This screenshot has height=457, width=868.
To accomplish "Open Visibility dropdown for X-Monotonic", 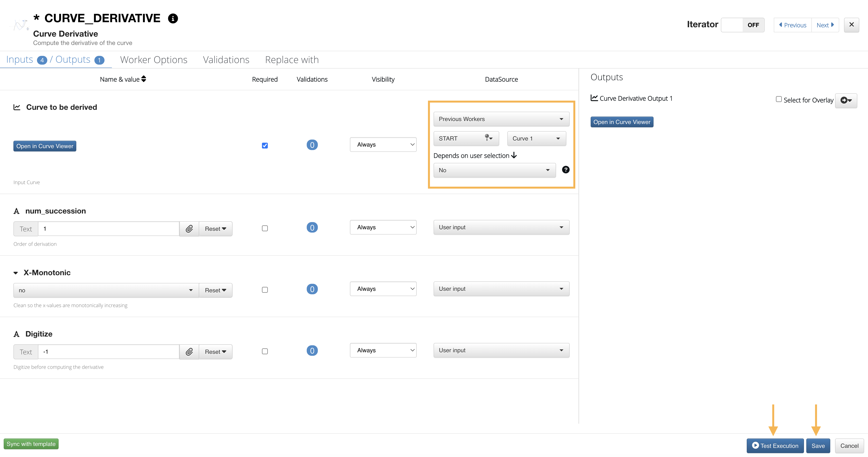I will pos(383,289).
